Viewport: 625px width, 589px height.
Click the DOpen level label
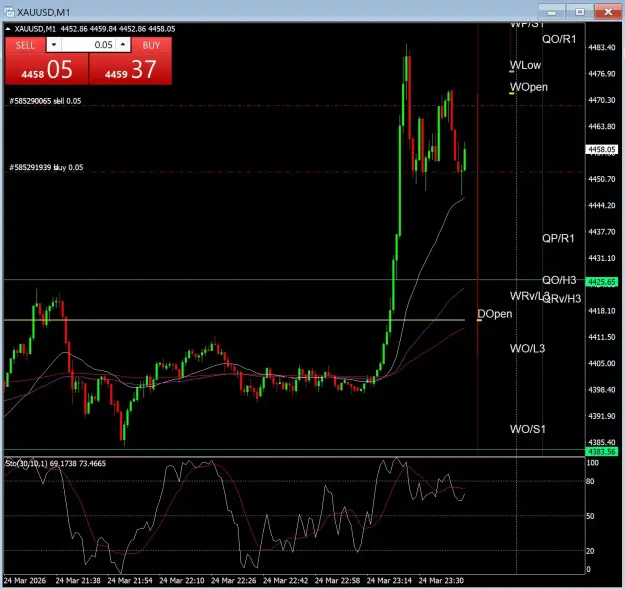tap(495, 314)
